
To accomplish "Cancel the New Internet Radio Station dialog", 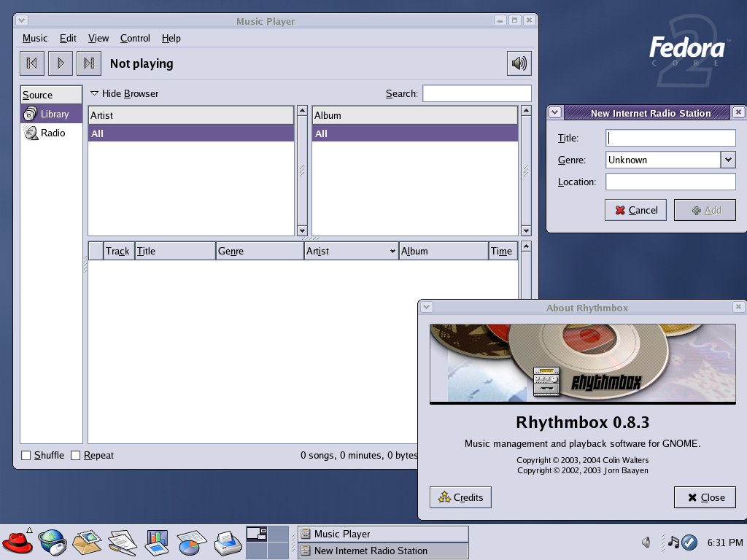I will 635,210.
